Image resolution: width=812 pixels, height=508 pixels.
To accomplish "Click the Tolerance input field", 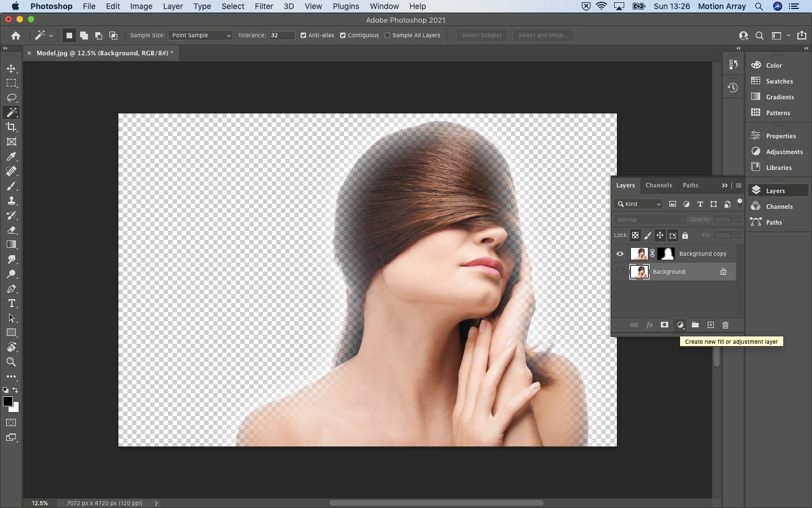I will pyautogui.click(x=281, y=36).
